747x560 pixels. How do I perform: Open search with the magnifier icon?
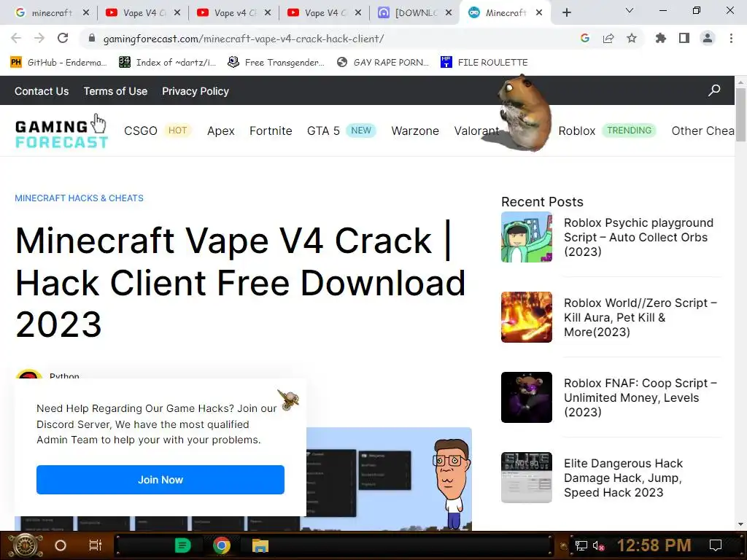pos(714,90)
